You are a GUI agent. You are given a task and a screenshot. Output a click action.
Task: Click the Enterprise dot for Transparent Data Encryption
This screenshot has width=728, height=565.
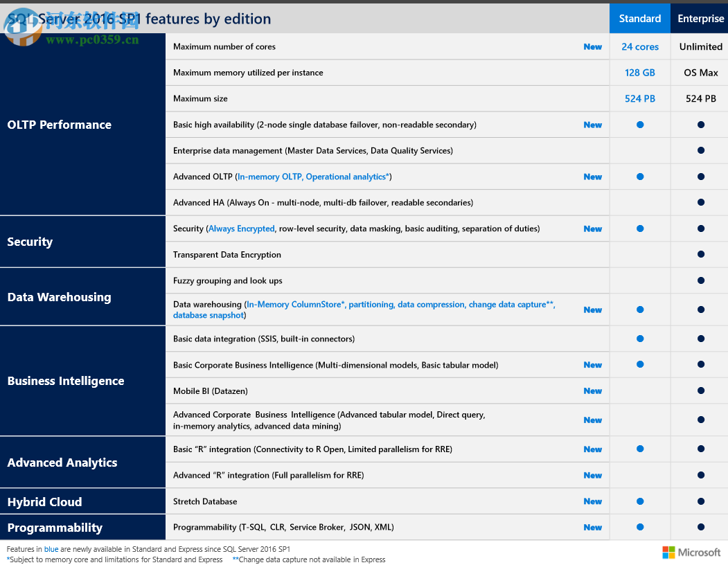(x=701, y=255)
